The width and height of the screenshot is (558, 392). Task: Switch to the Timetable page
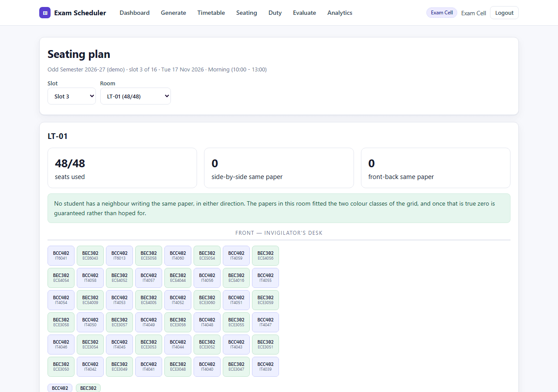click(x=211, y=13)
